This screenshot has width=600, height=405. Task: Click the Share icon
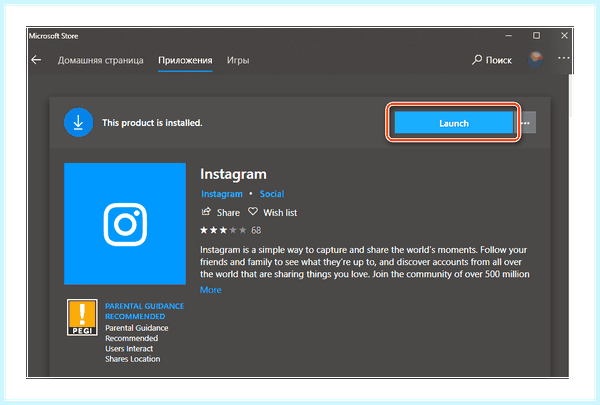tap(206, 212)
